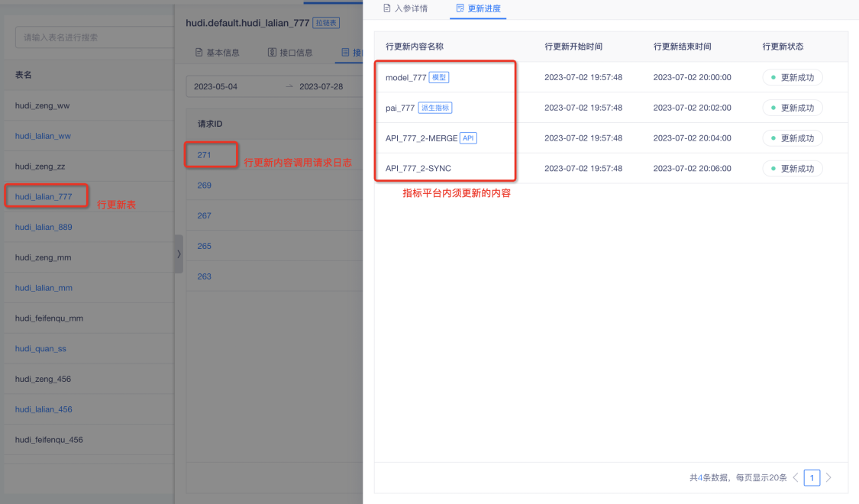Select table hudi_lalian_456 in the list
This screenshot has height=504, width=859.
[x=44, y=410]
